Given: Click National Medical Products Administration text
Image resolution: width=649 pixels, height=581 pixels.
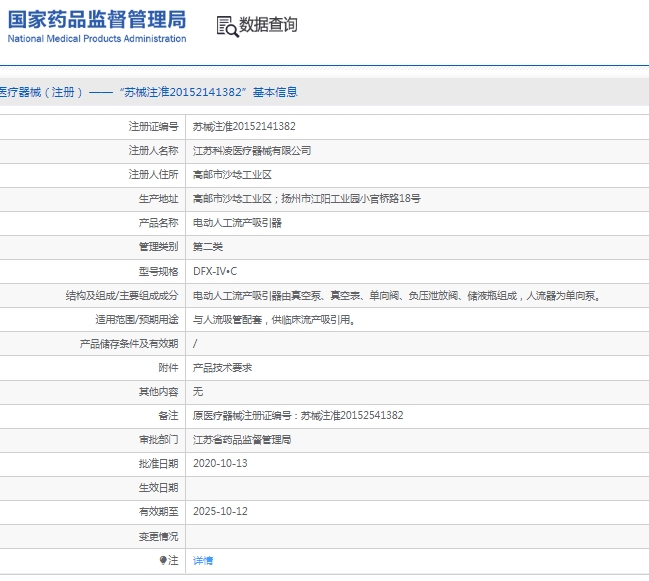Looking at the screenshot, I should point(97,38).
